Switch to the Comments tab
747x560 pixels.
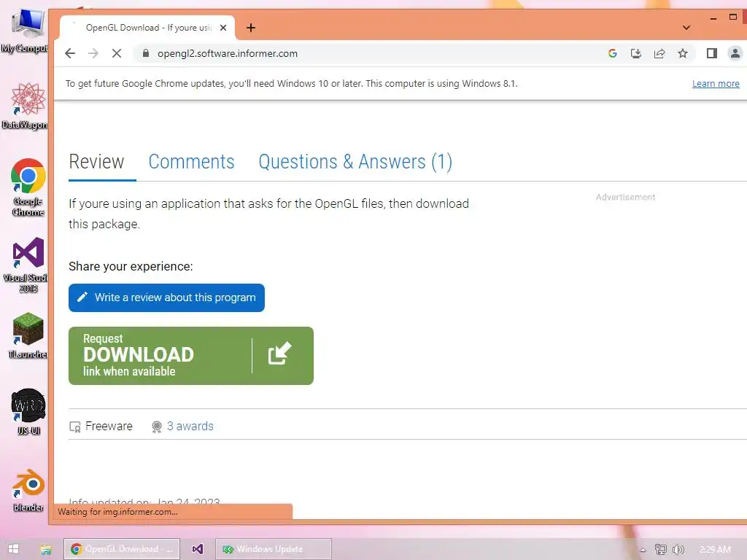[x=192, y=162]
